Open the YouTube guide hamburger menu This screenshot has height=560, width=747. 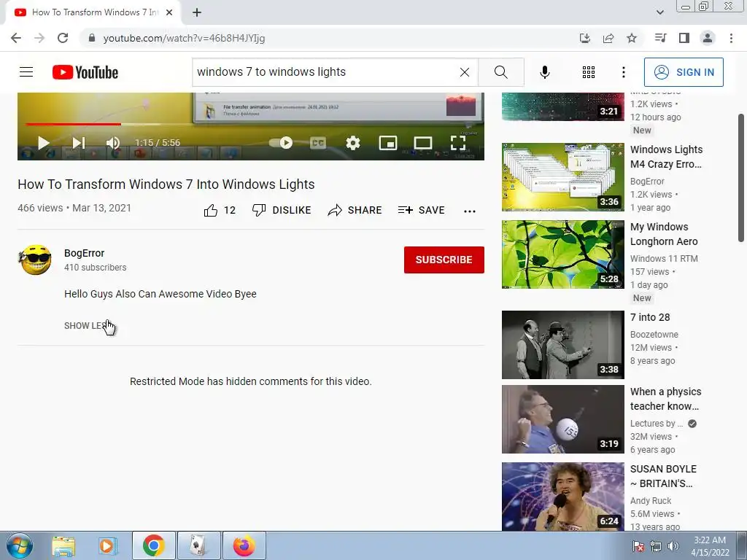[26, 72]
